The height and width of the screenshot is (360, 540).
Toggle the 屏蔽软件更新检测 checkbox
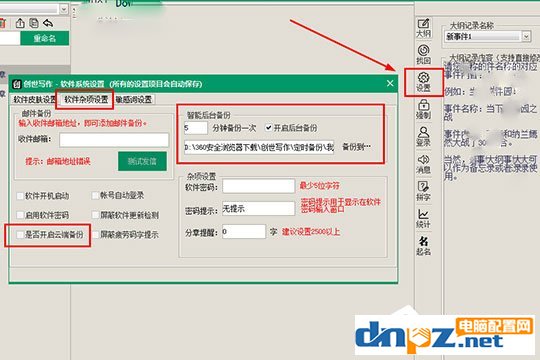click(95, 215)
